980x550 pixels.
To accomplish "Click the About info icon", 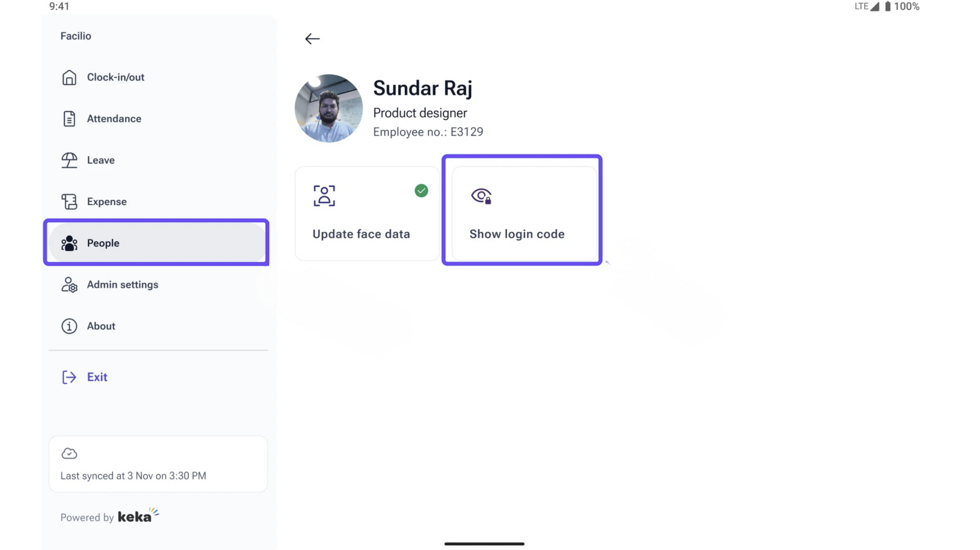I will (69, 326).
